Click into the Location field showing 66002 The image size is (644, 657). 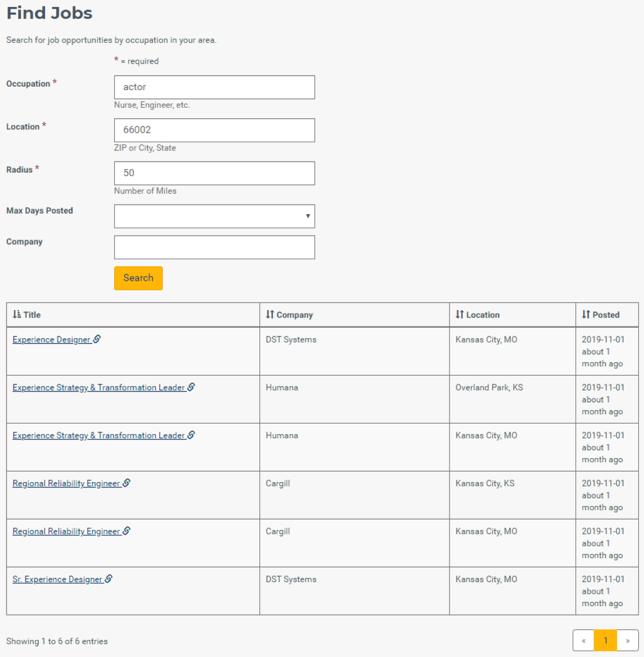coord(214,130)
